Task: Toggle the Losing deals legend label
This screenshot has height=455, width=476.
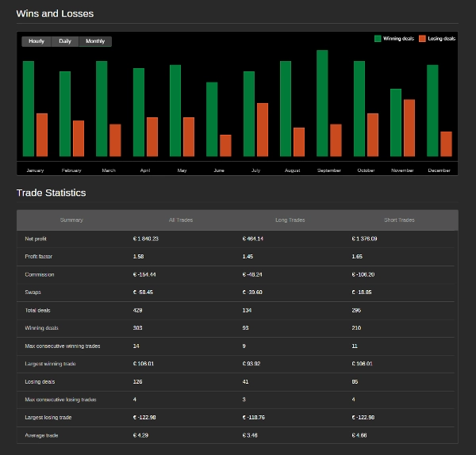Action: click(442, 38)
